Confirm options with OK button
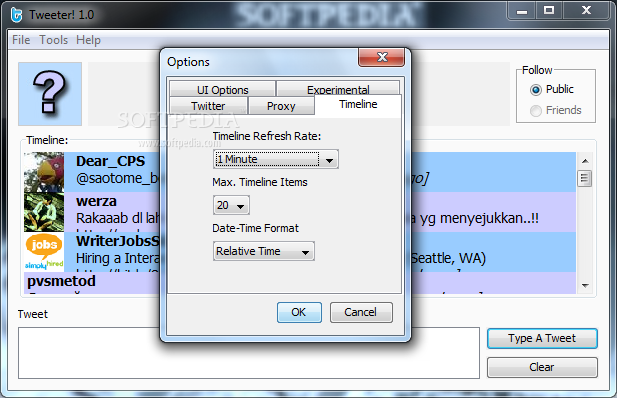The image size is (617, 398). (x=299, y=312)
